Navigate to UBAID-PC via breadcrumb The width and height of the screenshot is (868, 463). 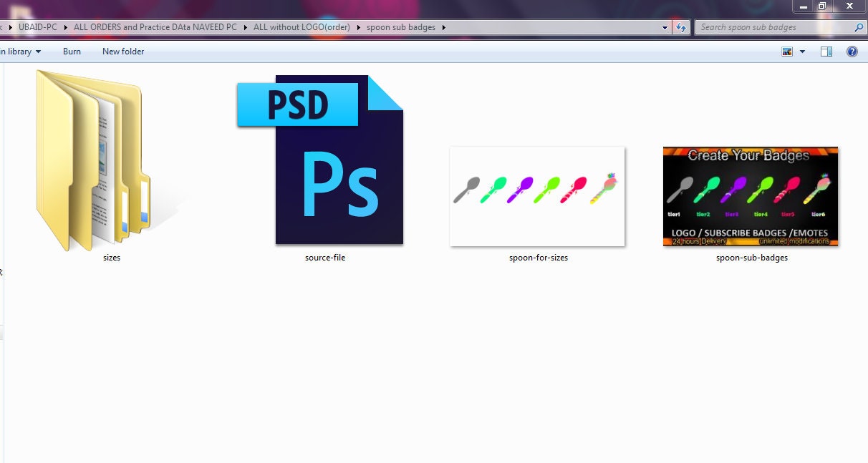tap(38, 26)
